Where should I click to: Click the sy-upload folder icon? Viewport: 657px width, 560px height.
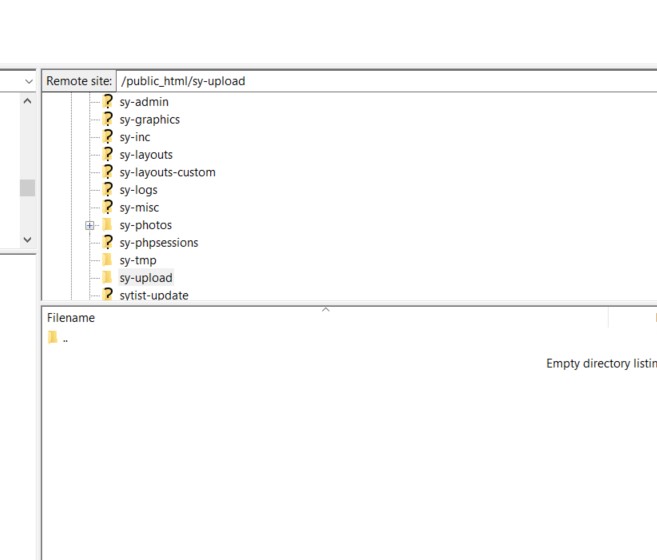107,277
